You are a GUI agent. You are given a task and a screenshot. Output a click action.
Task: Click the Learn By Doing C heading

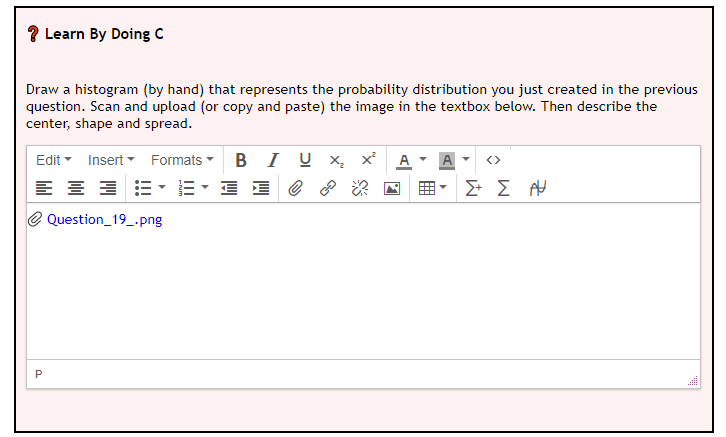(104, 34)
